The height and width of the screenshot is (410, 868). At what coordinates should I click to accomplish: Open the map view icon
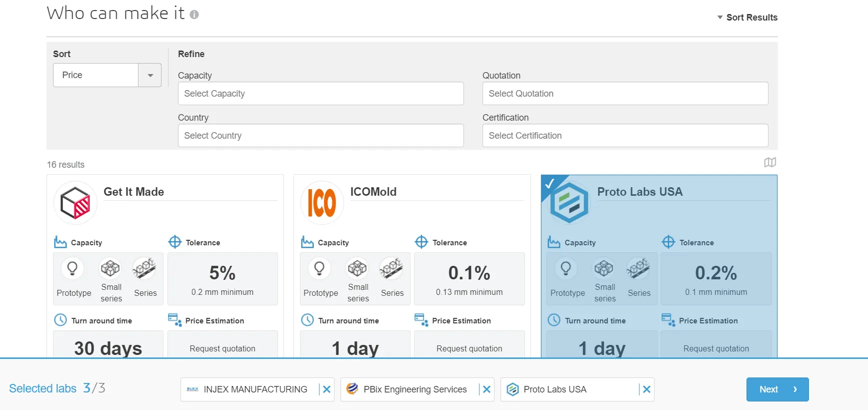click(x=770, y=162)
